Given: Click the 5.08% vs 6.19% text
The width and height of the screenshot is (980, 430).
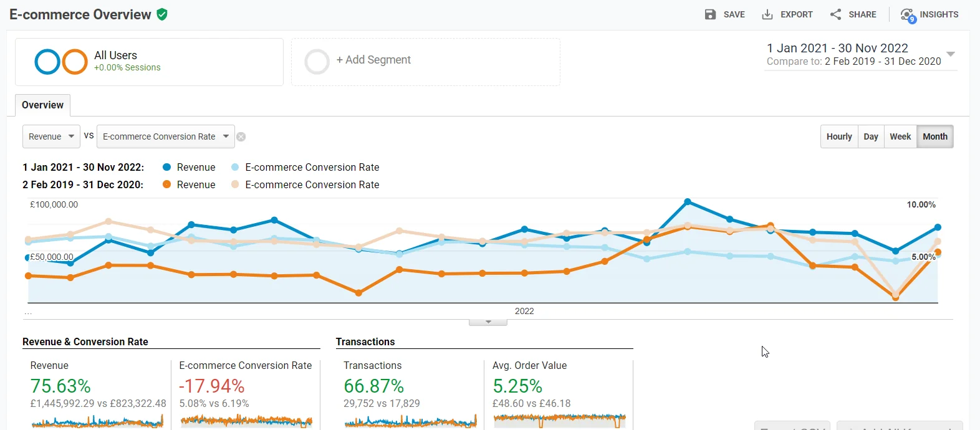Looking at the screenshot, I should [214, 403].
